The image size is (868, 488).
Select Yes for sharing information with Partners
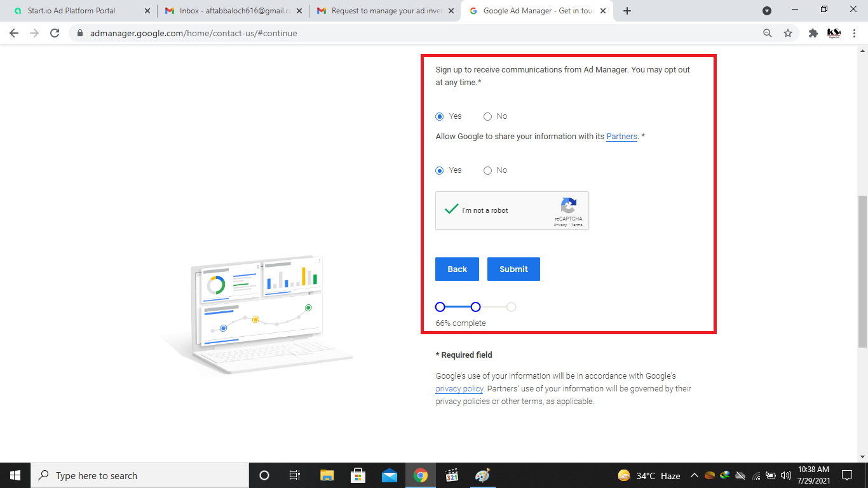[x=440, y=170]
